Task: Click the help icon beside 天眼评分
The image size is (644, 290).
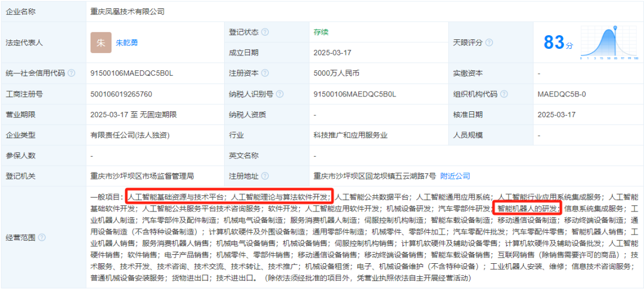Action: 489,43
